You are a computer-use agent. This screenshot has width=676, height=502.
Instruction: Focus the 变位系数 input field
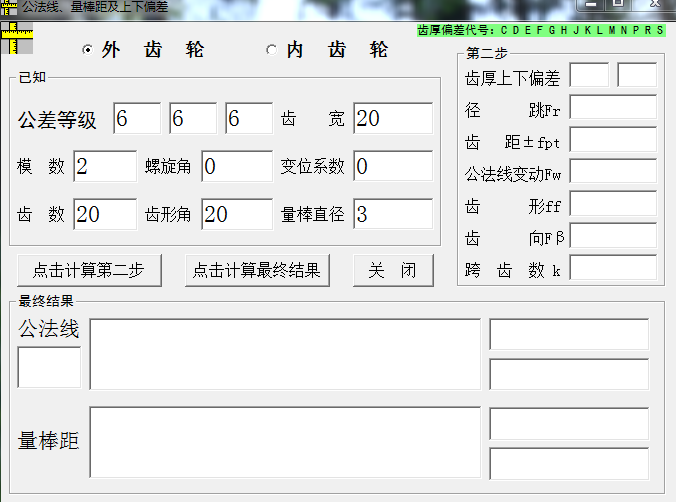coord(393,166)
